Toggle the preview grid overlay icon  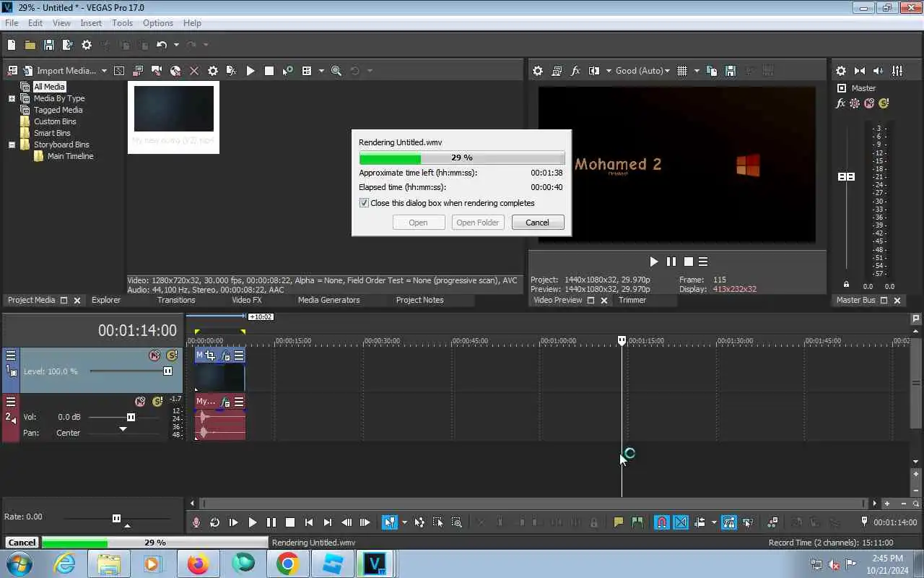pos(682,71)
